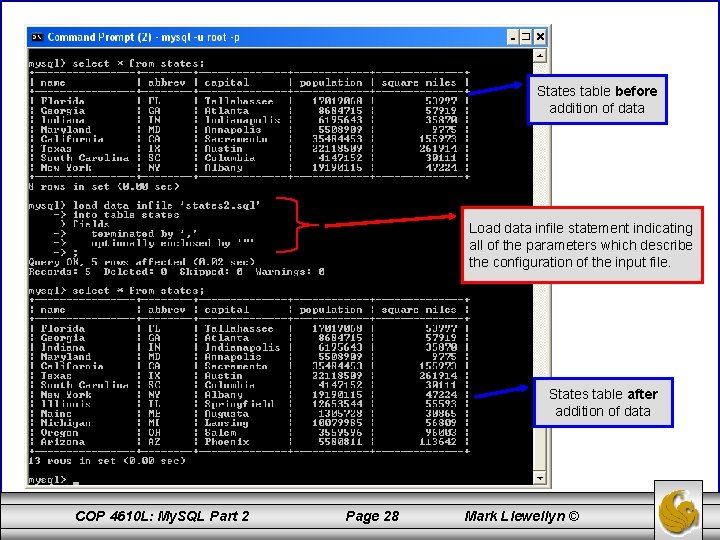The height and width of the screenshot is (540, 720).
Task: Click the 'Salem' capital cell
Action: click(220, 433)
